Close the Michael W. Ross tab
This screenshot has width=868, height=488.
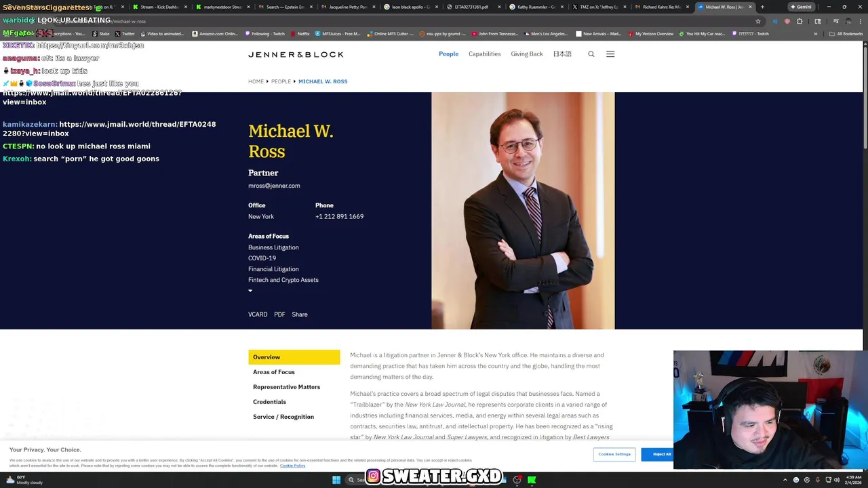(750, 7)
